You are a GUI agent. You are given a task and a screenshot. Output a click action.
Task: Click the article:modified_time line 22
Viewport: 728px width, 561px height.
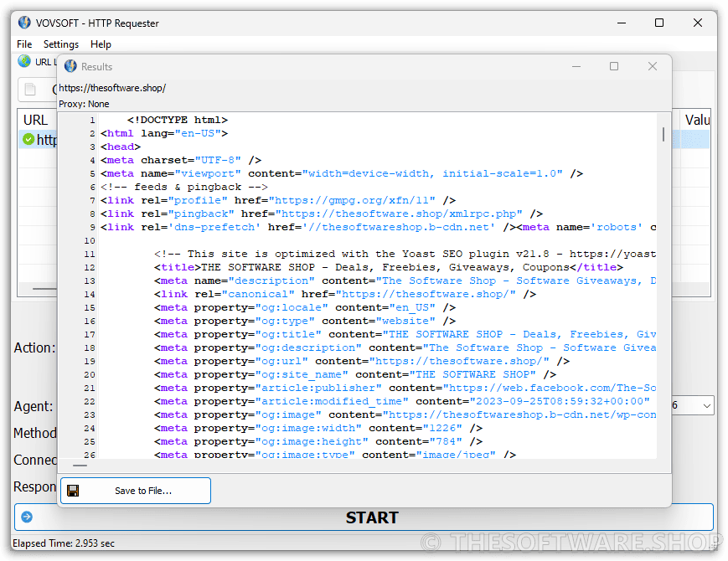pyautogui.click(x=401, y=401)
